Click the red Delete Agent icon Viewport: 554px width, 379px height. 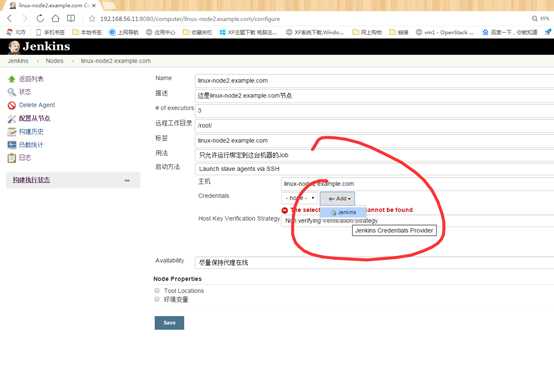[x=12, y=105]
